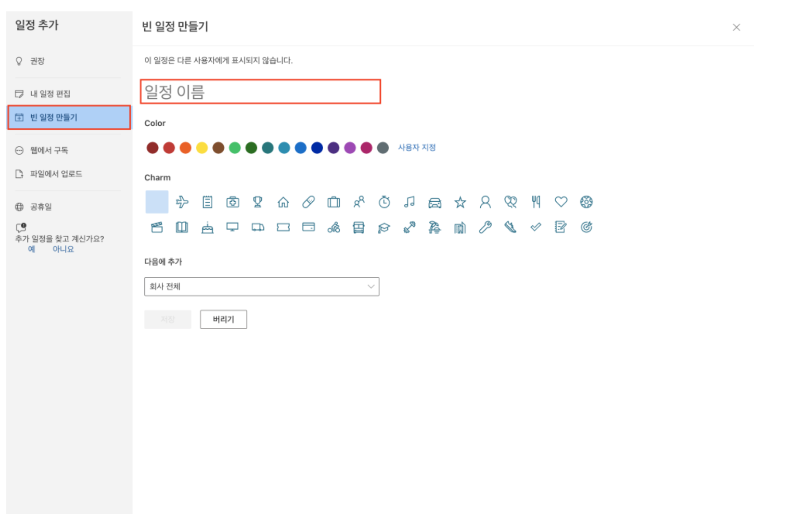Screen dimensions: 812x531
Task: Choose the fork and knife charm
Action: [536, 202]
